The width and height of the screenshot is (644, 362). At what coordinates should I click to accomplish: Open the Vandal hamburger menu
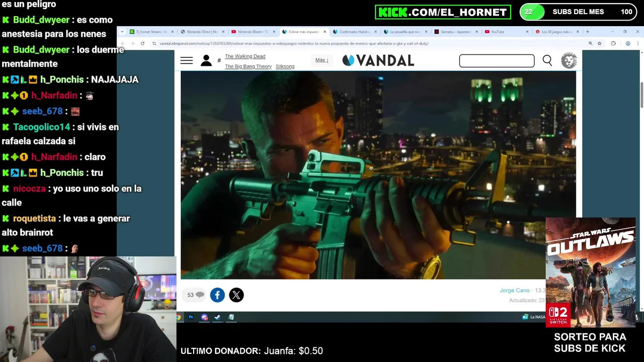(x=187, y=61)
